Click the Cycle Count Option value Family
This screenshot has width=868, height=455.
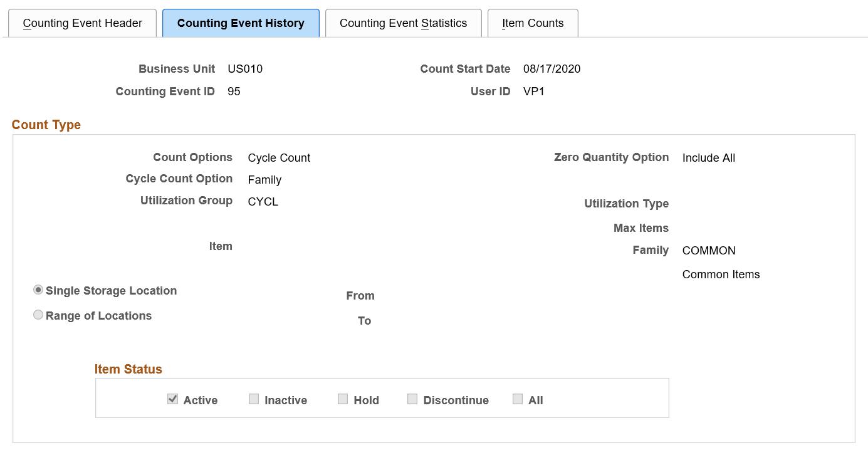(x=264, y=179)
